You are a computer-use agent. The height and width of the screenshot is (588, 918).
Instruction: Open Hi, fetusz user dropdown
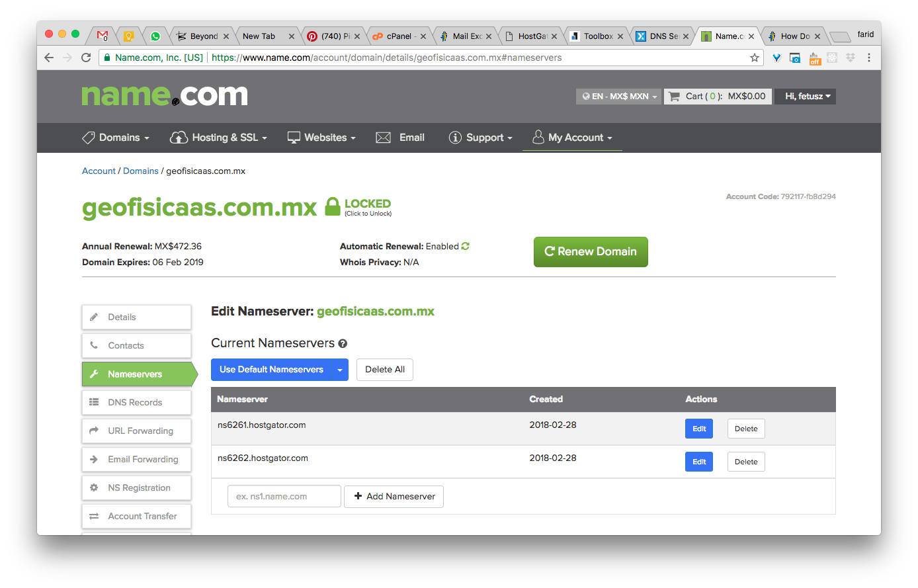click(x=806, y=97)
